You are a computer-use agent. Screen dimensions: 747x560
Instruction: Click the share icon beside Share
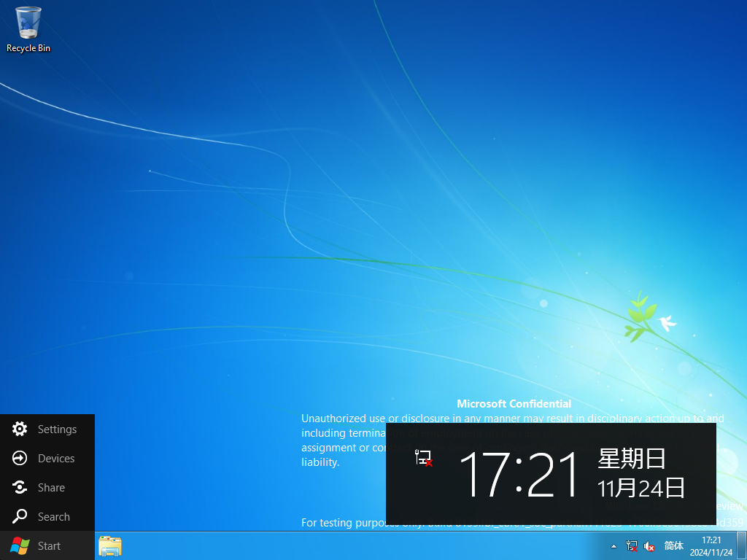pos(20,487)
